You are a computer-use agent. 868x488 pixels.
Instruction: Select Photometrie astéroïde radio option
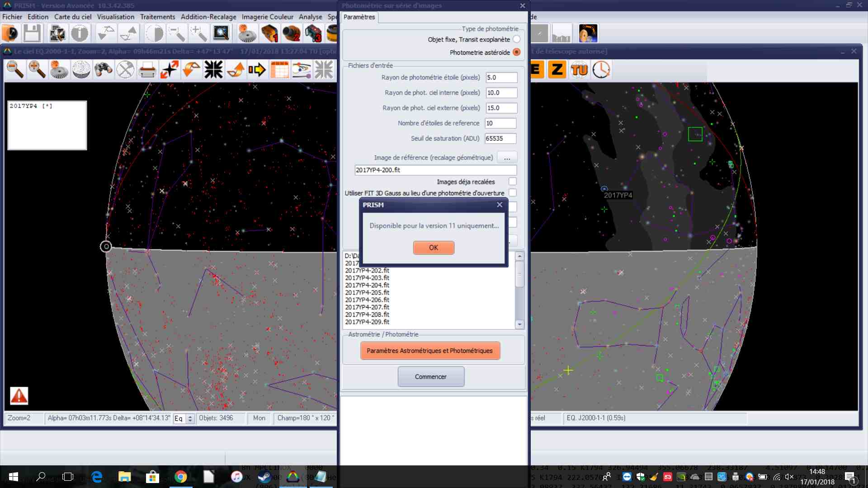pos(517,52)
